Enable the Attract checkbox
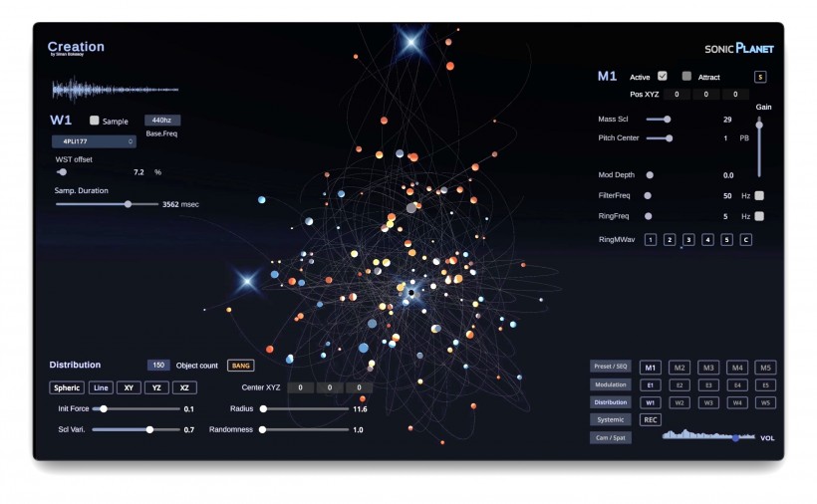 pyautogui.click(x=686, y=76)
